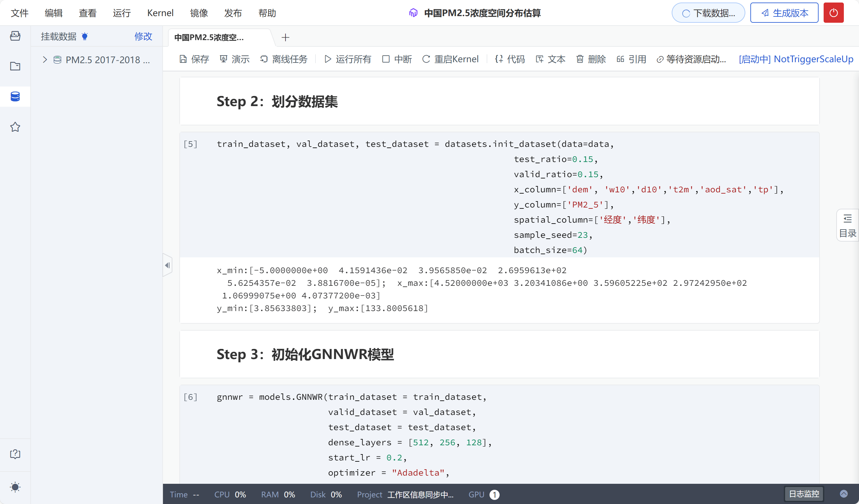Viewport: 859px width, 504px height.
Task: Insert a 文本 text cell
Action: click(550, 59)
